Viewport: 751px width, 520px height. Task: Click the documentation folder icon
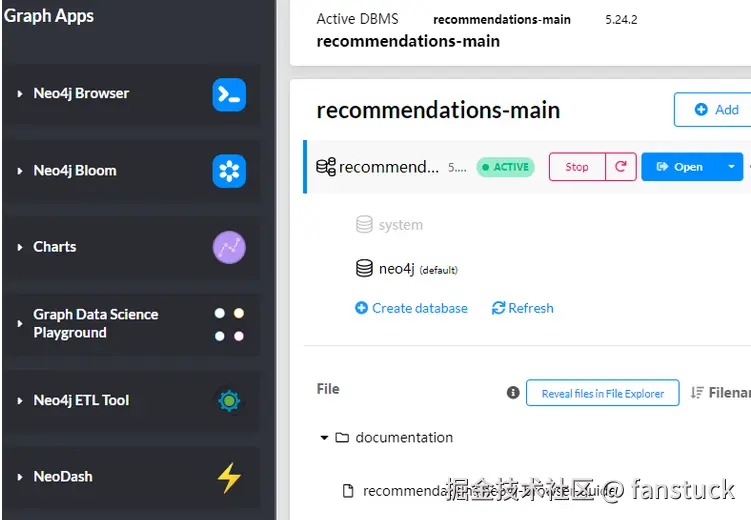(342, 437)
